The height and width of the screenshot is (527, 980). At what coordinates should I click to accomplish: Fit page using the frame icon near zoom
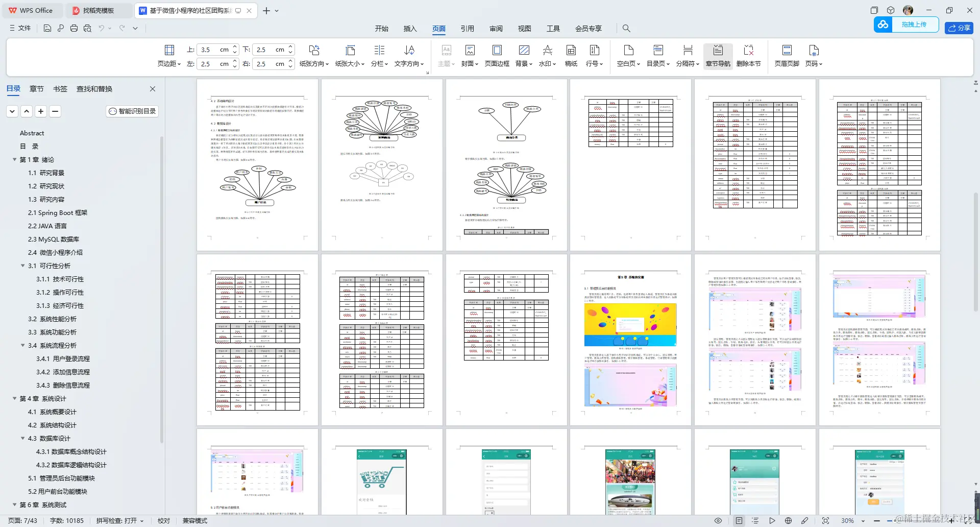click(825, 521)
